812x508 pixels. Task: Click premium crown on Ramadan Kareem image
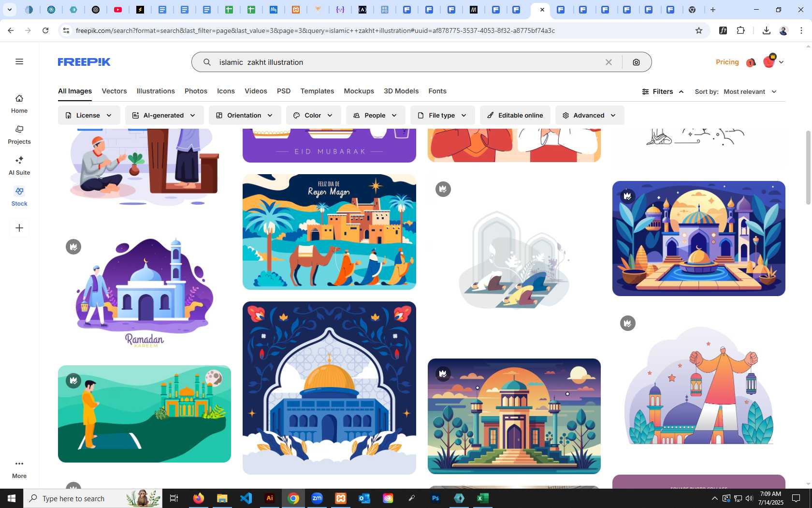(73, 247)
